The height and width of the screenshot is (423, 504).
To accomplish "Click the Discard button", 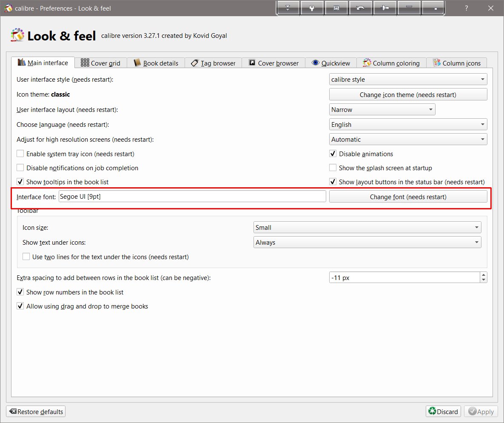I will (x=443, y=412).
